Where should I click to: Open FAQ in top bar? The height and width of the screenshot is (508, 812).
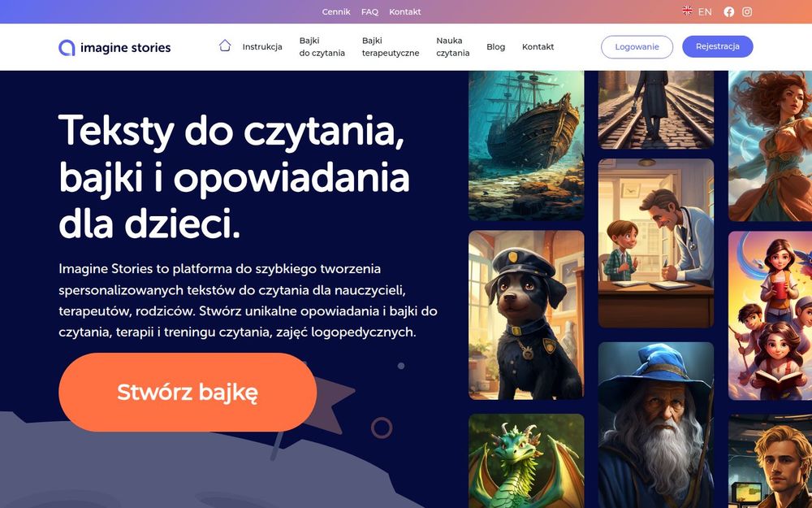369,11
